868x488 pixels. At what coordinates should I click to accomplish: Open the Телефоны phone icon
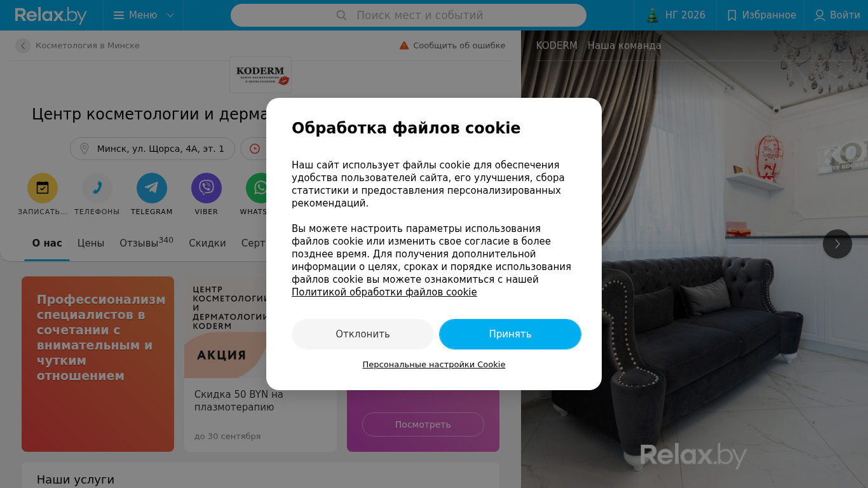(x=97, y=188)
